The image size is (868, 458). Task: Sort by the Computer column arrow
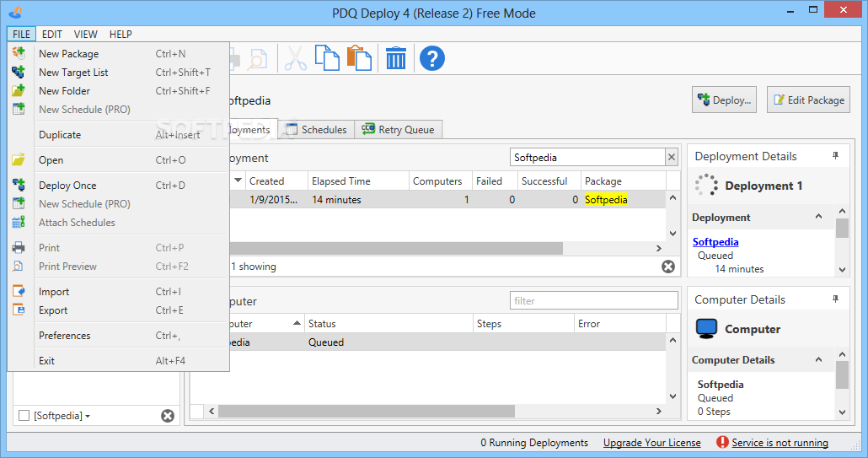tap(297, 323)
